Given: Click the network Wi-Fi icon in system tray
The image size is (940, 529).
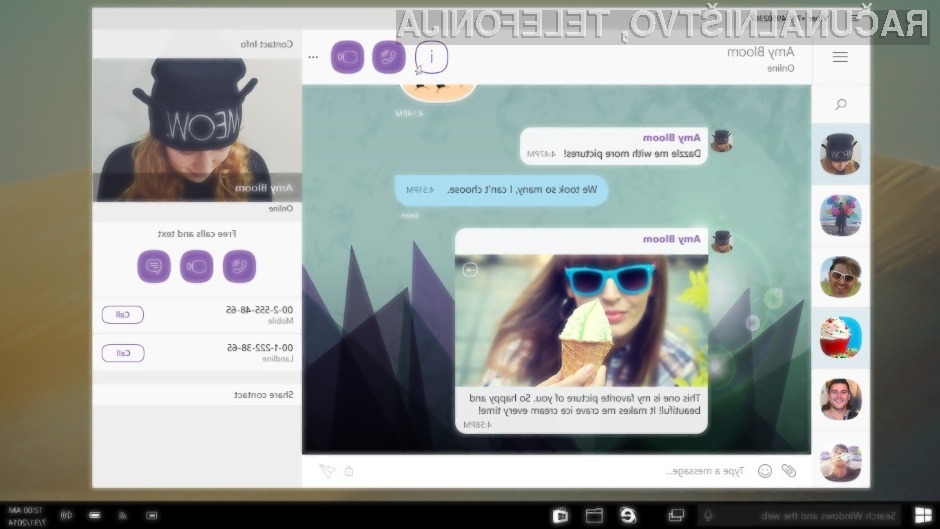Looking at the screenshot, I should (122, 515).
